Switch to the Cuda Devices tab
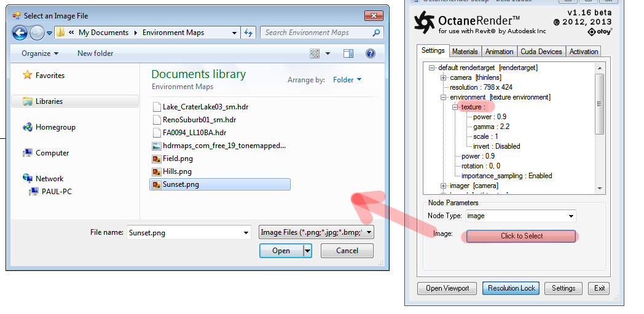Screen dimensions: 644x314 [541, 52]
